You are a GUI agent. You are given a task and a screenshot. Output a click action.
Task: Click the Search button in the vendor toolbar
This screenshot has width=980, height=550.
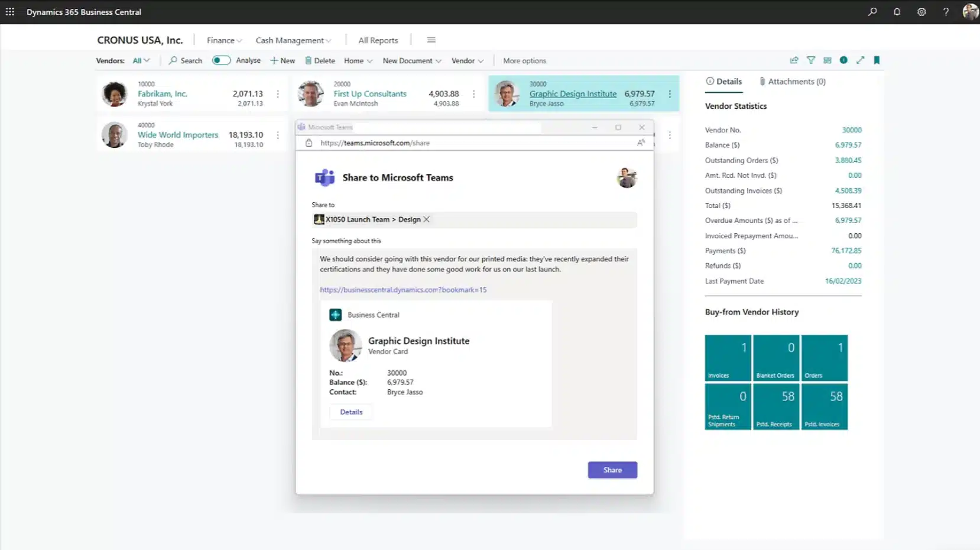click(x=186, y=60)
